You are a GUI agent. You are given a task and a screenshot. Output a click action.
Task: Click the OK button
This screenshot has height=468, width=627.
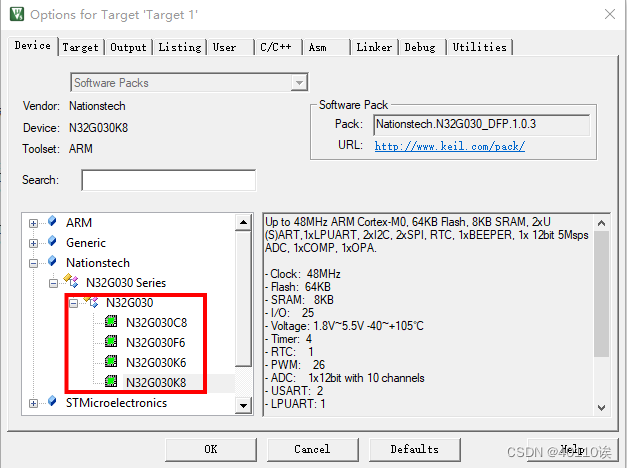click(x=211, y=450)
